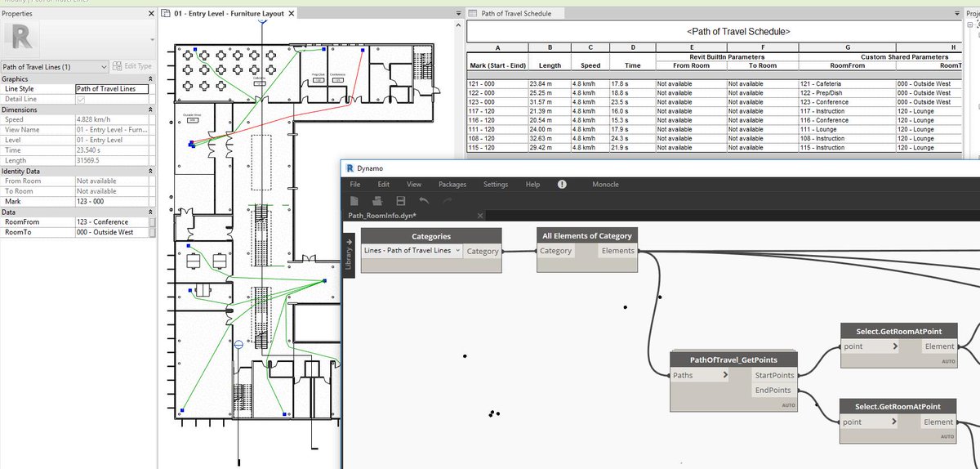
Task: Click the Revit type preview image in Properties
Action: coord(20,38)
